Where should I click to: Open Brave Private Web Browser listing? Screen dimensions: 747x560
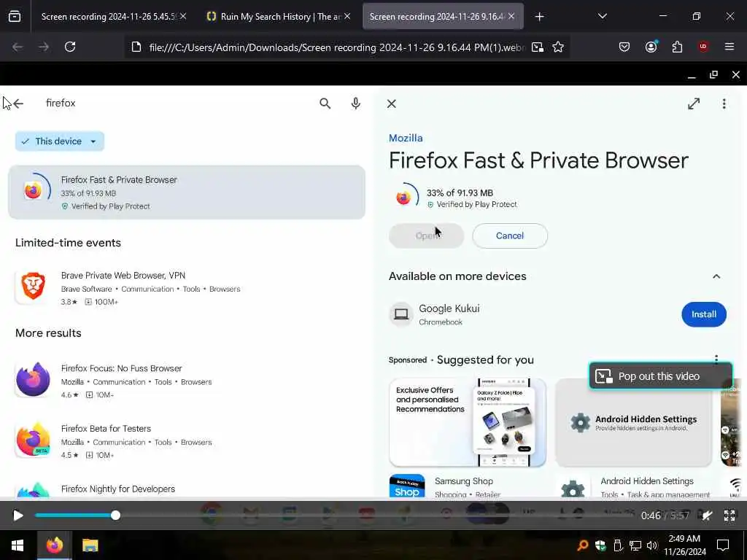pos(187,287)
